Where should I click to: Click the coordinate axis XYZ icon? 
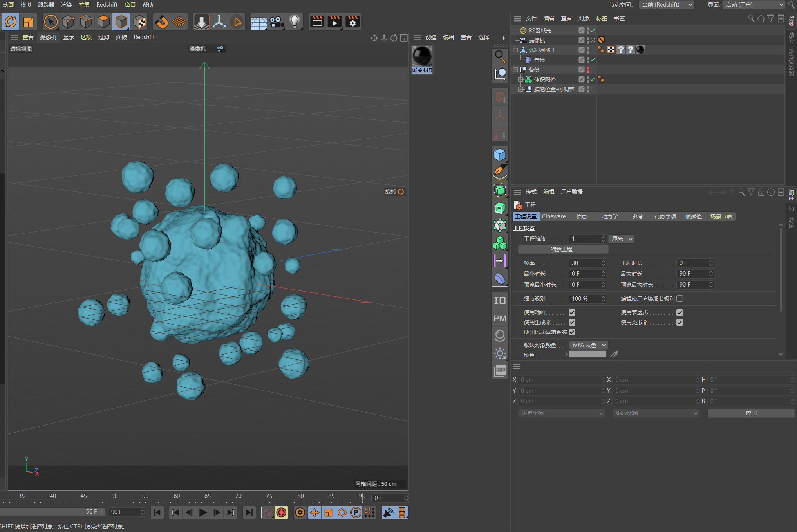[219, 22]
